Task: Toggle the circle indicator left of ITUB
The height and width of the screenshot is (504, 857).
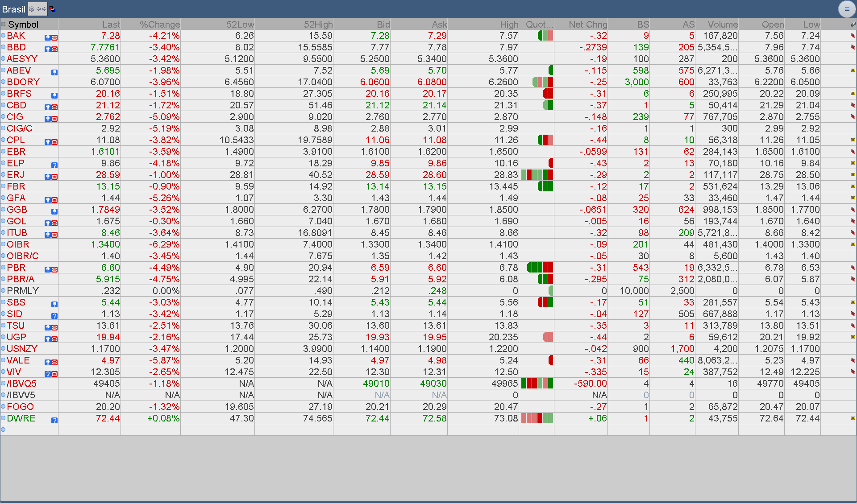Action: coord(3,233)
